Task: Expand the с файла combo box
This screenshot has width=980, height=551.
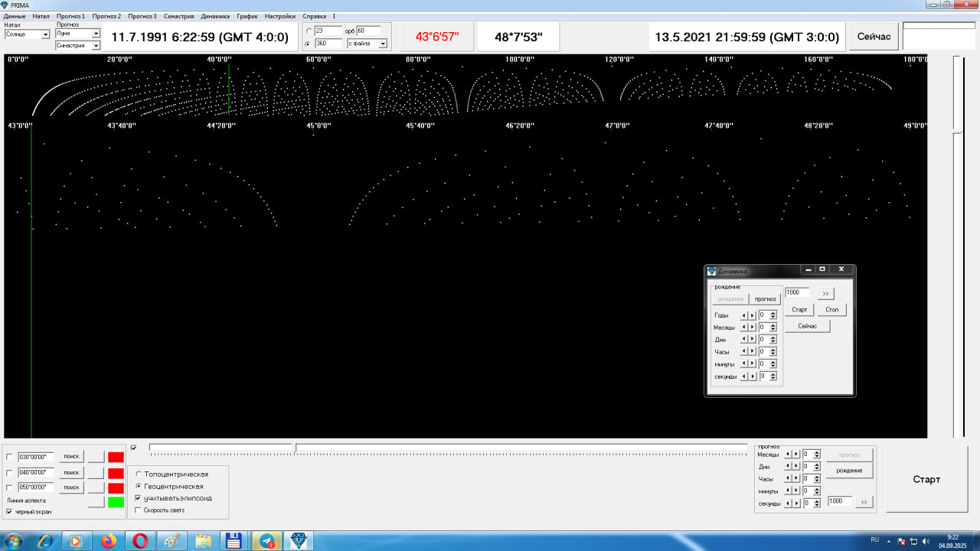Action: 383,44
